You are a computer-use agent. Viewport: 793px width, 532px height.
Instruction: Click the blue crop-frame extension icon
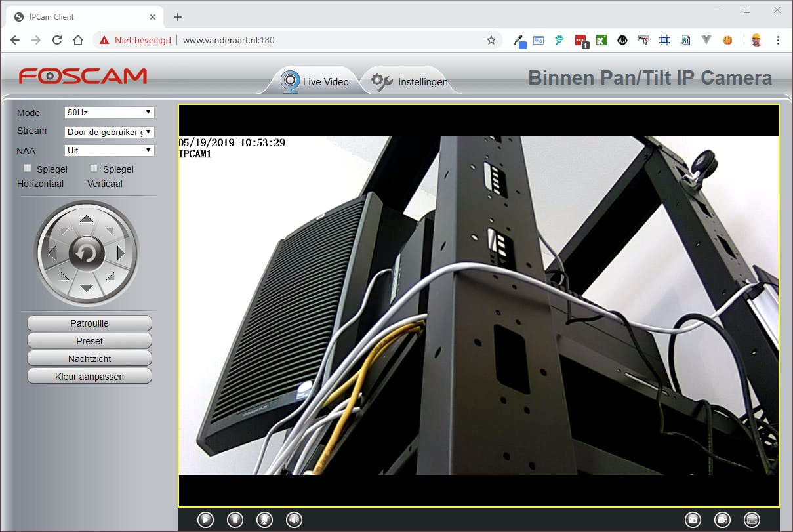[664, 40]
